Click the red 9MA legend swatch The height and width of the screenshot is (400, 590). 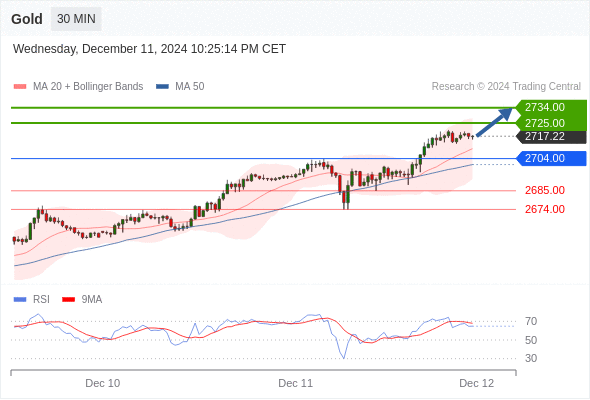(x=68, y=300)
